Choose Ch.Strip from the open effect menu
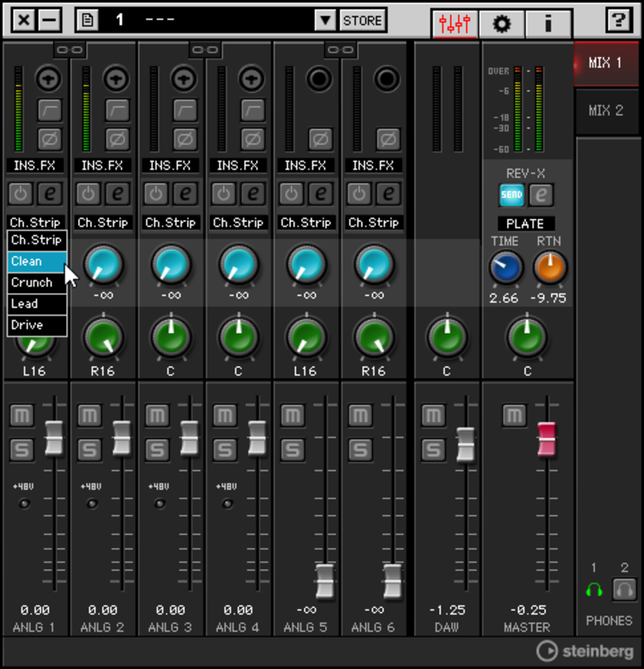This screenshot has width=644, height=669. click(37, 240)
